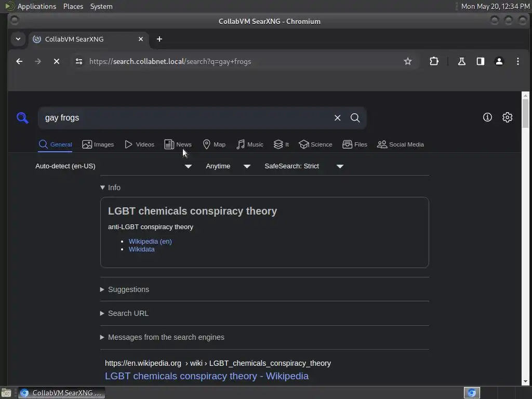Open the System menu

[101, 6]
